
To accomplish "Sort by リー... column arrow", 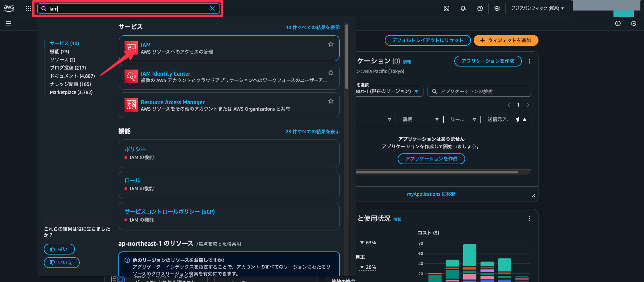I will (474, 119).
